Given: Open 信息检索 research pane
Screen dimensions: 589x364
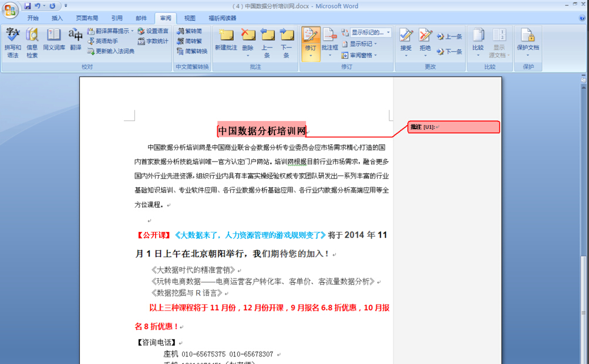Looking at the screenshot, I should point(32,42).
